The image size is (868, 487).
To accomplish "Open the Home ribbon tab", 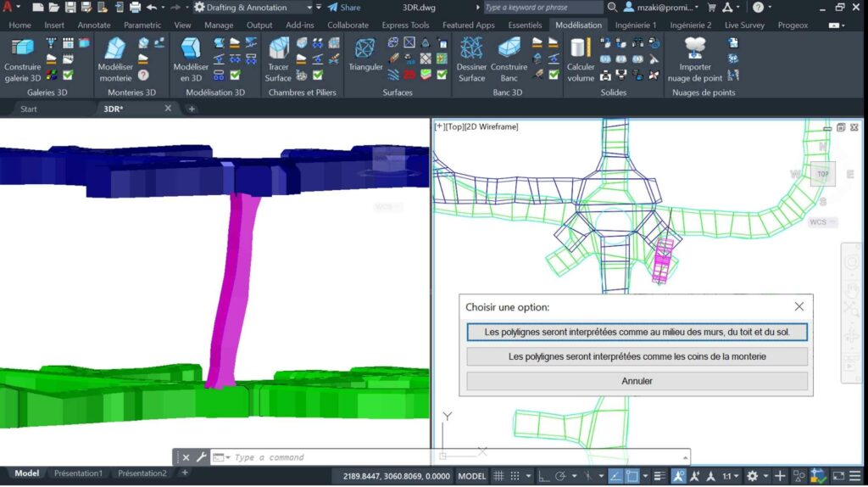I will [x=20, y=25].
